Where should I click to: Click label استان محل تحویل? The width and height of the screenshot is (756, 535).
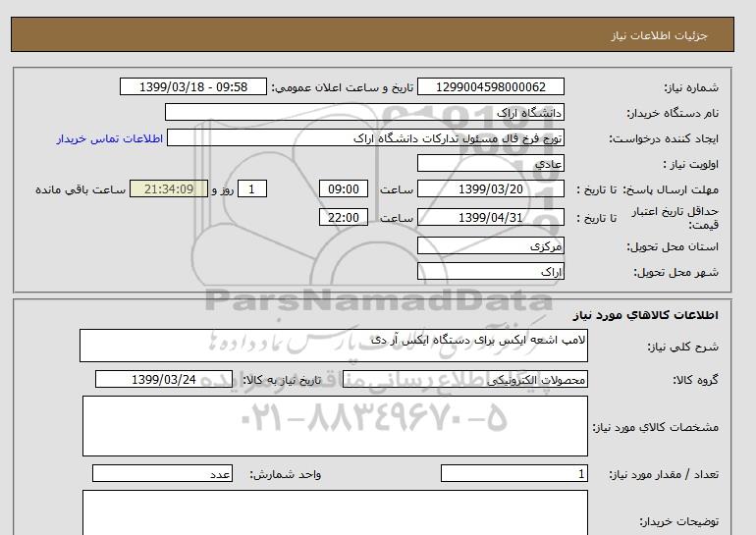[673, 246]
